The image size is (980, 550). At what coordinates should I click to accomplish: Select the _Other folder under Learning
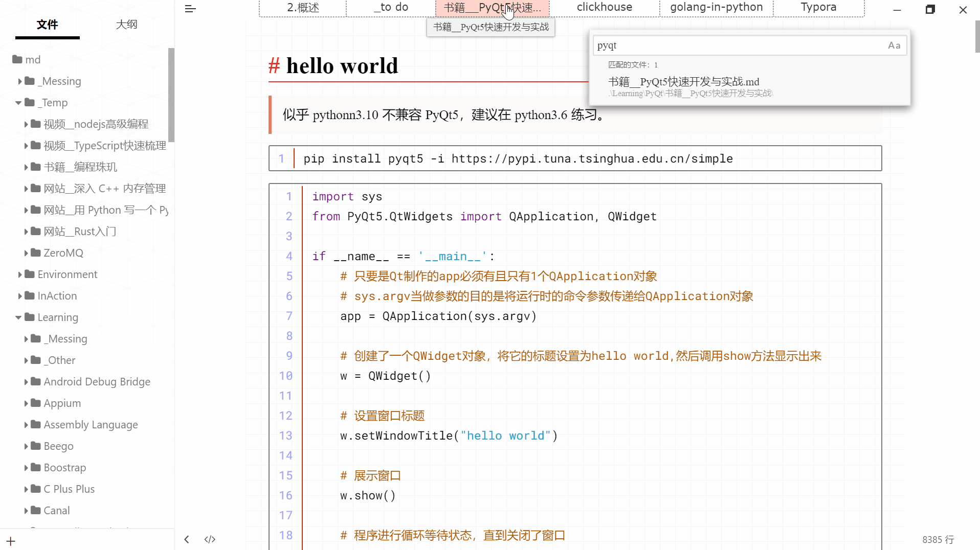59,360
